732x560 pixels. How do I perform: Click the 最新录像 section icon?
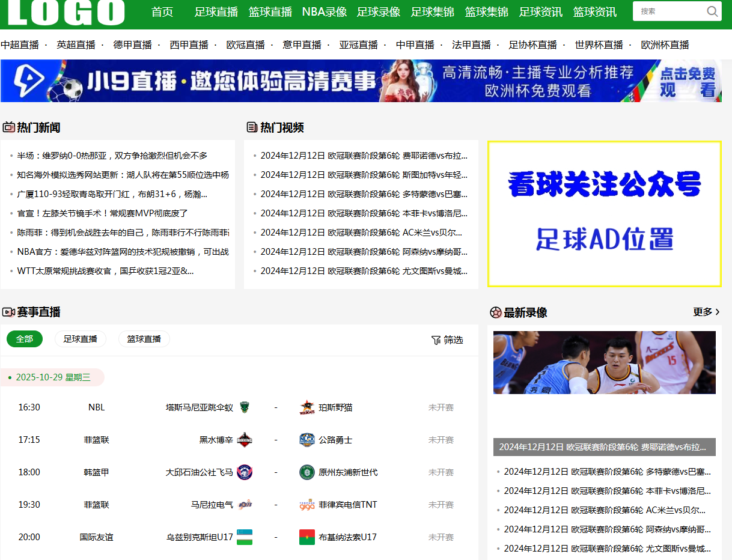click(x=496, y=312)
